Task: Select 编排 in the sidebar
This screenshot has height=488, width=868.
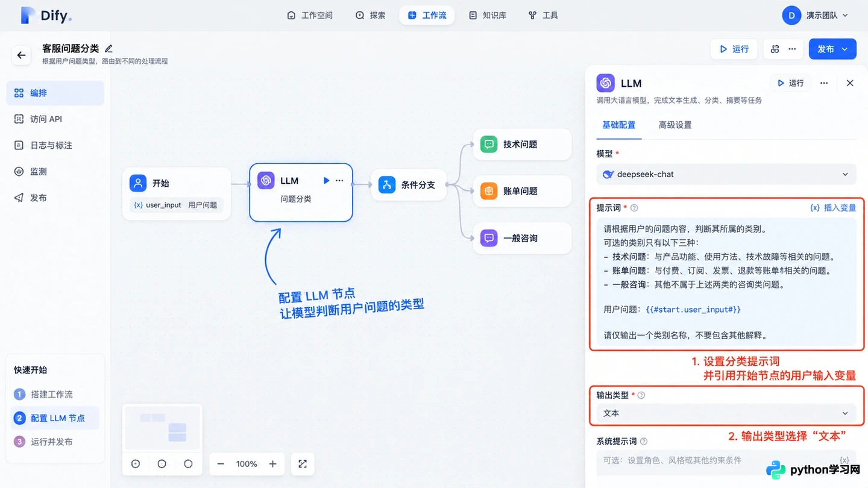Action: pyautogui.click(x=55, y=93)
